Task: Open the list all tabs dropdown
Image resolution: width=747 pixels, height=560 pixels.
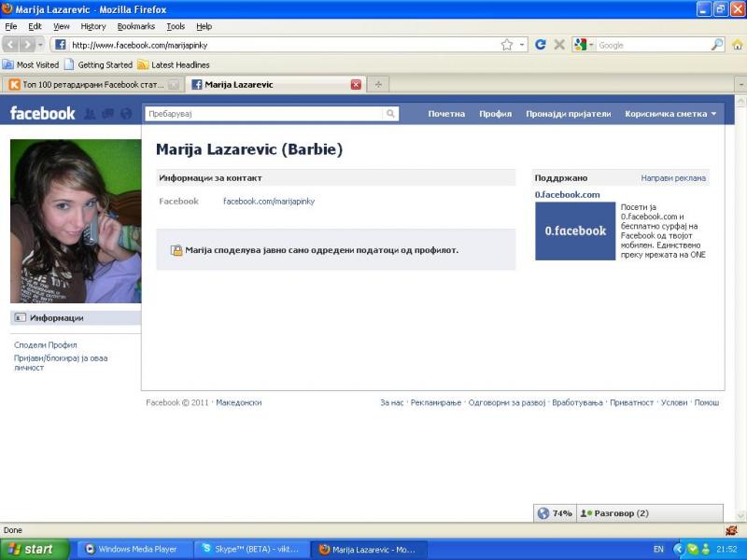Action: tap(740, 85)
